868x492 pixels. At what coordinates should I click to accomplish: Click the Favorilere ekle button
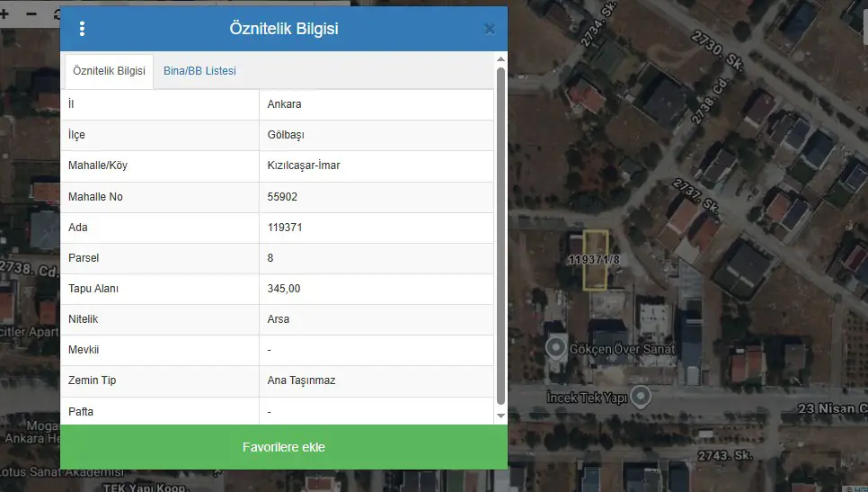pos(284,447)
